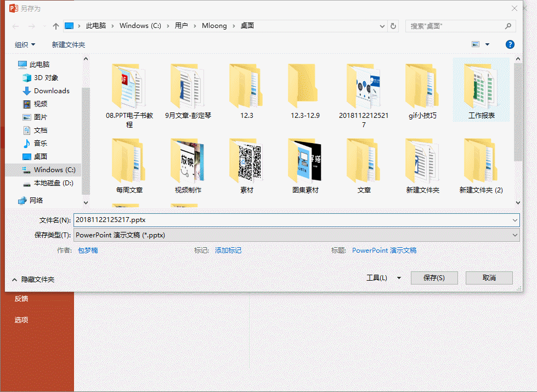Screen dimensions: 537x392
Task: Click the 取消 cancel button
Action: (x=489, y=277)
